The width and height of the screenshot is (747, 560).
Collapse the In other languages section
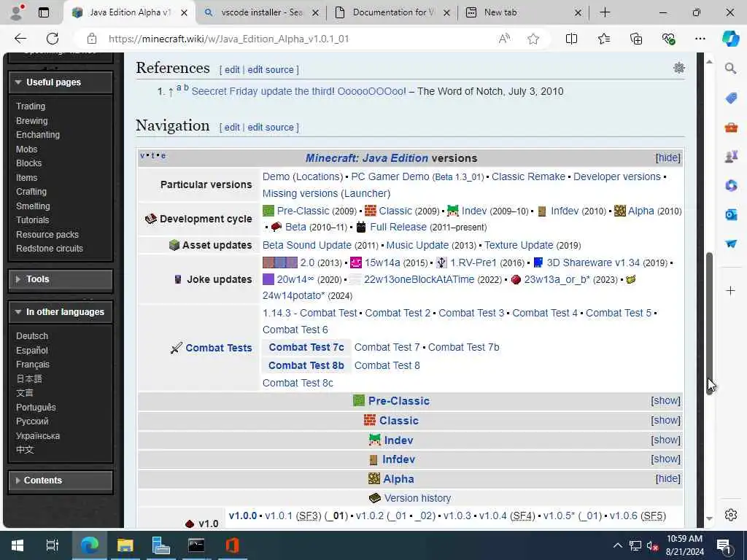61,312
